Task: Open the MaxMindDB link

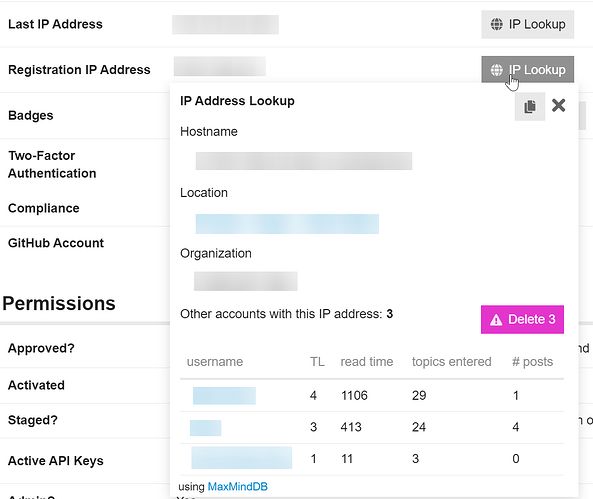Action: click(238, 487)
